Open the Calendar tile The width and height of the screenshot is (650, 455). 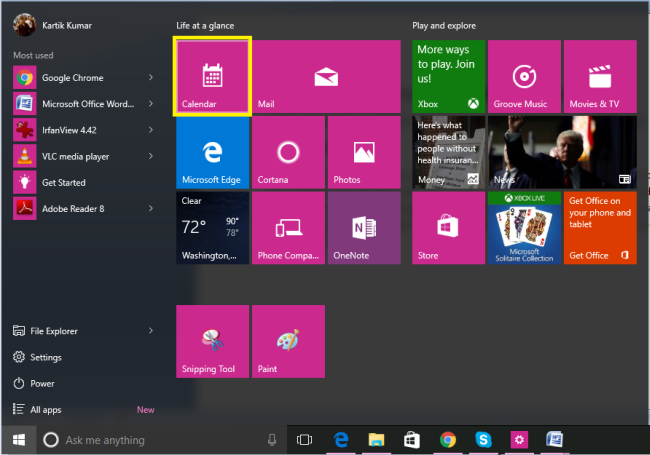click(212, 76)
